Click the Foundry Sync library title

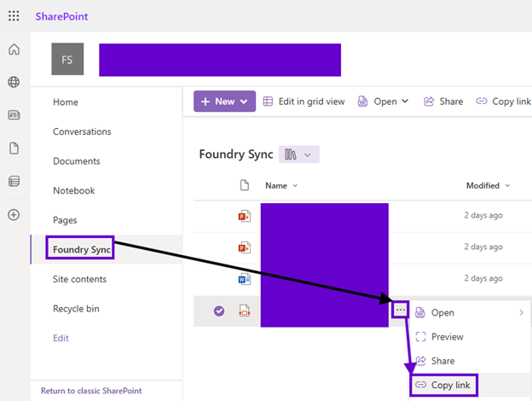[236, 154]
